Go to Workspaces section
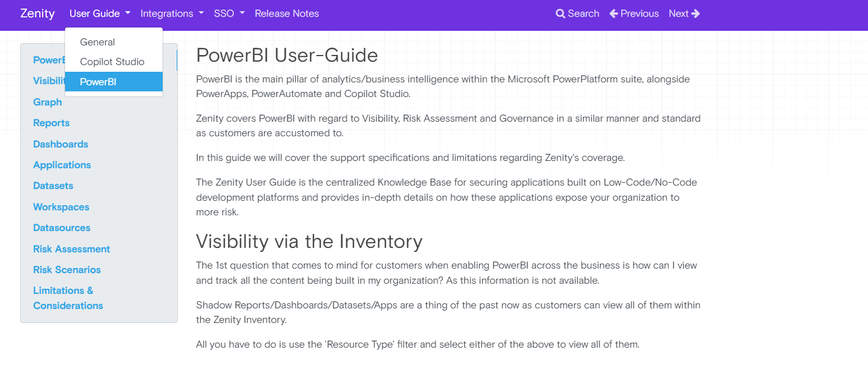 [61, 207]
